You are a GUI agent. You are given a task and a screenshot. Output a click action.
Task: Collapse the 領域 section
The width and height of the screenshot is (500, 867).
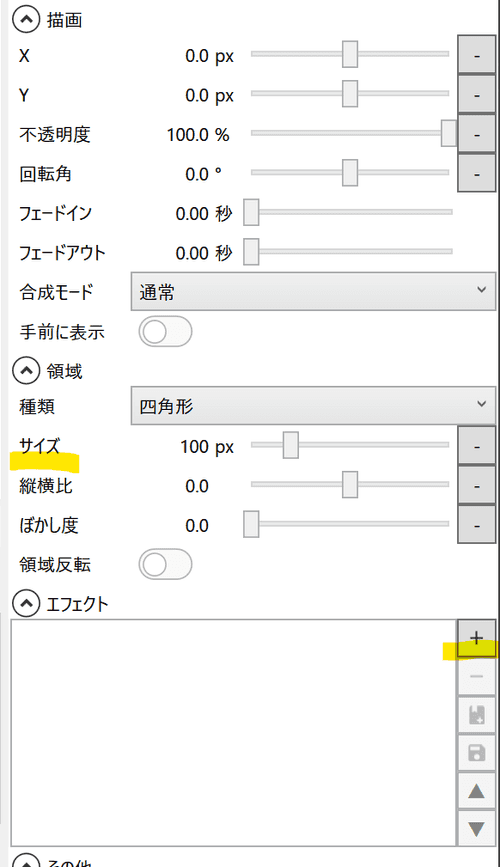coord(26,371)
